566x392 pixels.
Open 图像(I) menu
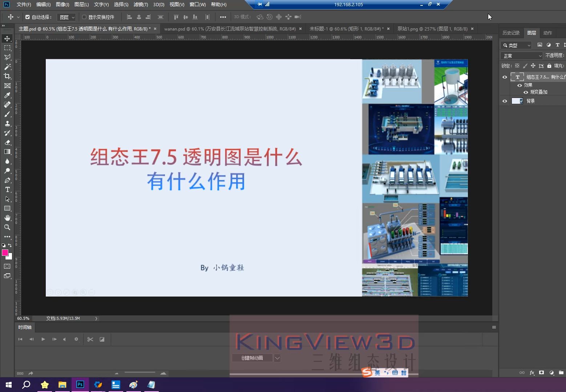coord(62,4)
